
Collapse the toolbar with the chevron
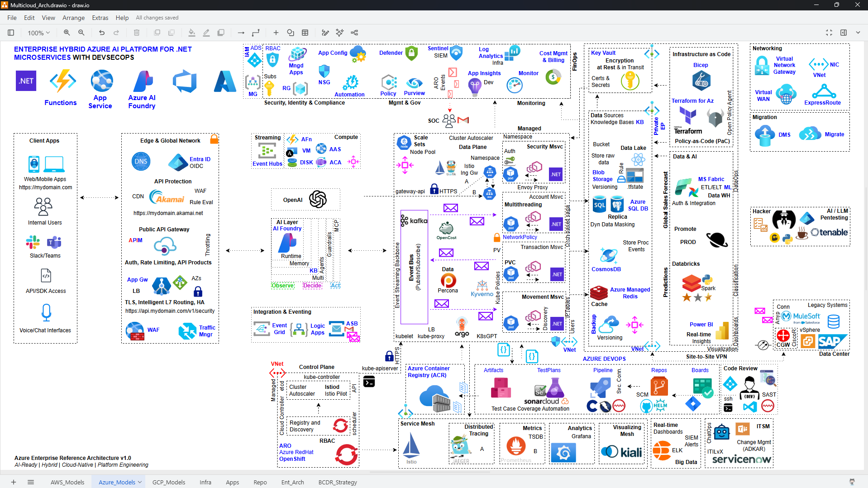pyautogui.click(x=858, y=33)
